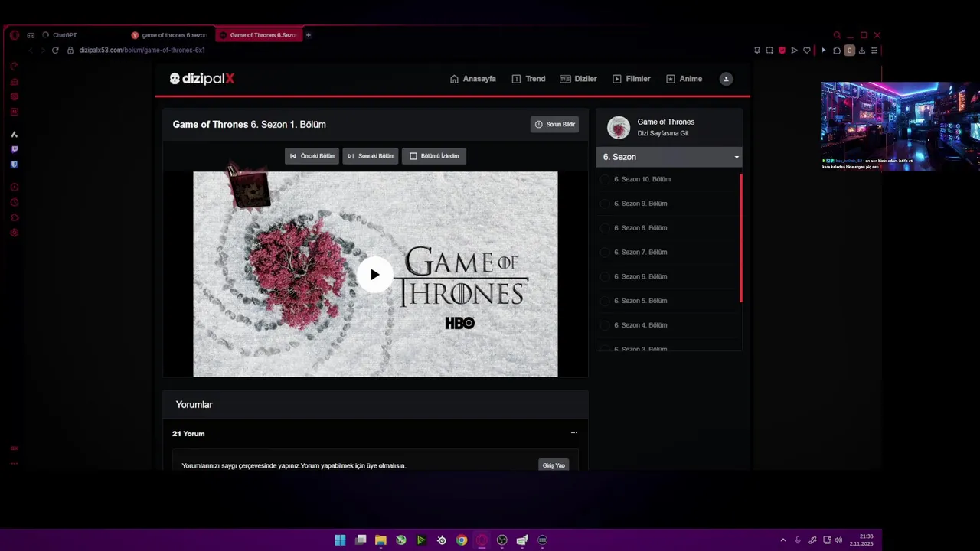Click the red ad-blocker shield icon

(x=782, y=51)
